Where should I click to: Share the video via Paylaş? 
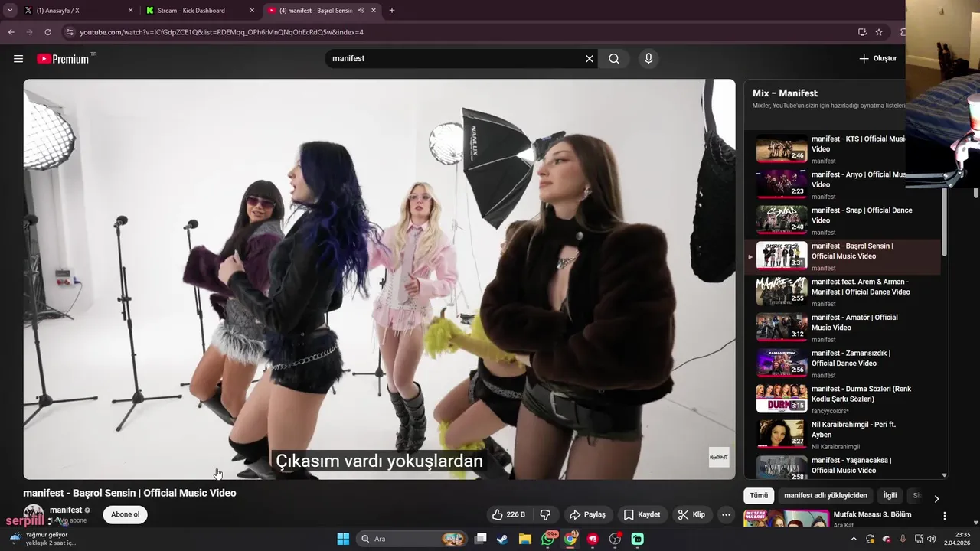point(587,514)
